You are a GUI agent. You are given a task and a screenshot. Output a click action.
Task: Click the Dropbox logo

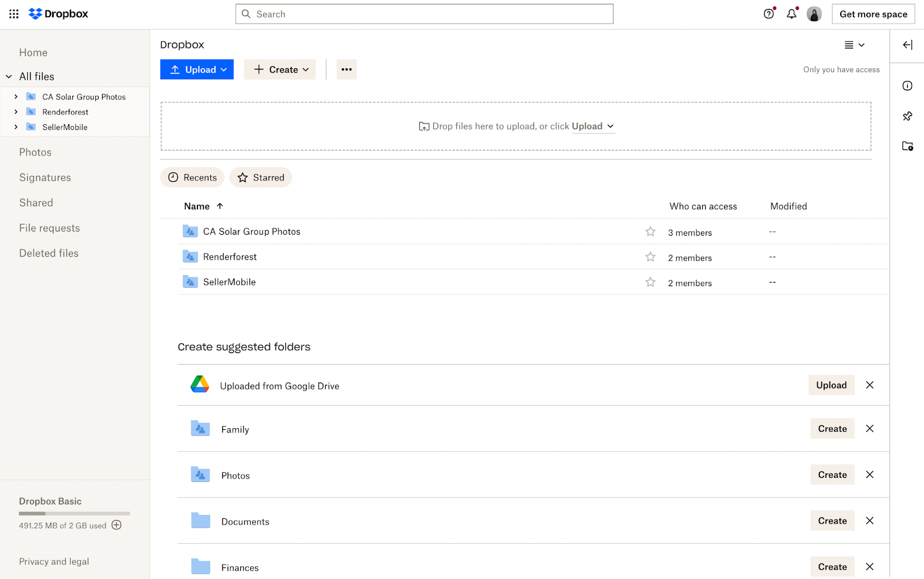coord(58,14)
